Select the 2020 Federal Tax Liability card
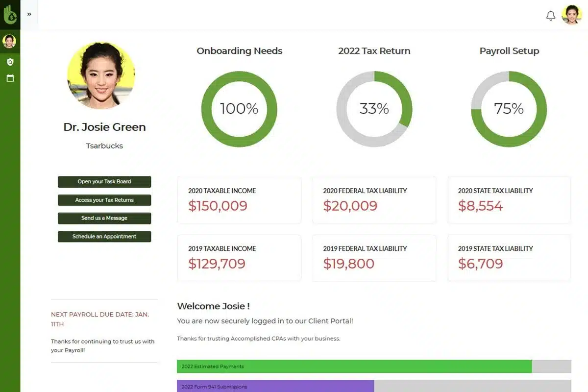The image size is (588, 392). coord(374,200)
